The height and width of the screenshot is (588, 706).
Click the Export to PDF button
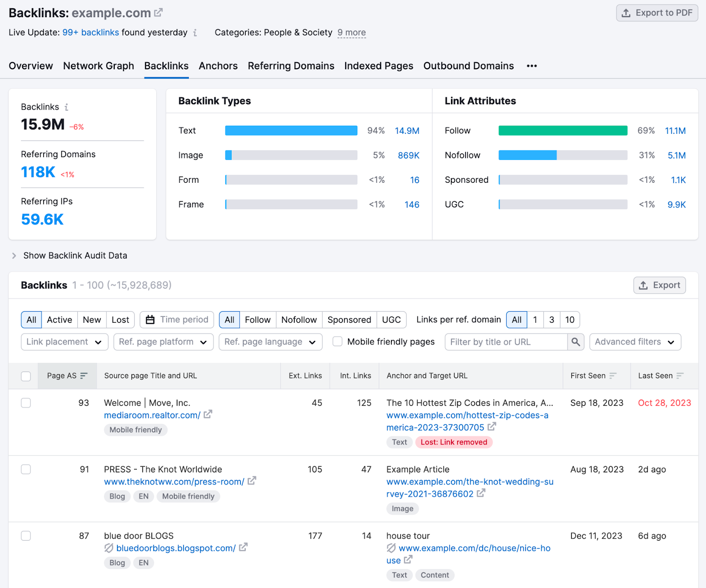click(657, 13)
